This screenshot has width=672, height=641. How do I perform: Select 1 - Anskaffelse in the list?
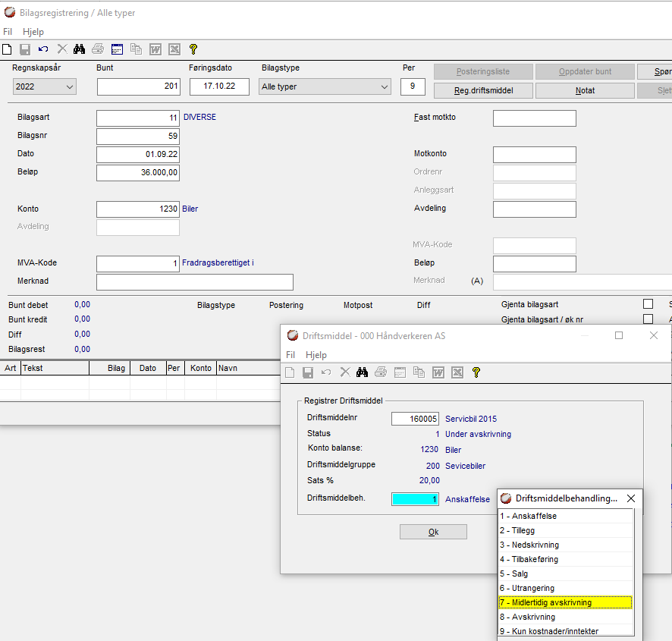click(x=566, y=516)
